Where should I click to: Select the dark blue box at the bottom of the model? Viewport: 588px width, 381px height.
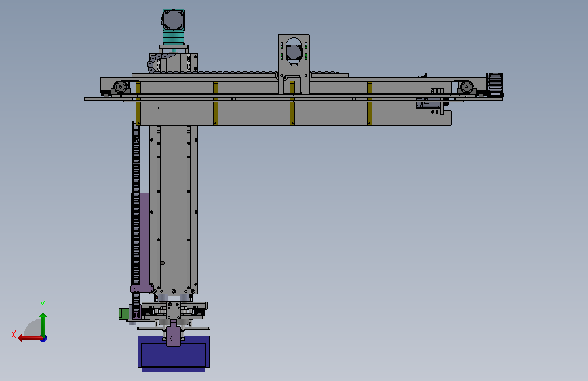174,354
